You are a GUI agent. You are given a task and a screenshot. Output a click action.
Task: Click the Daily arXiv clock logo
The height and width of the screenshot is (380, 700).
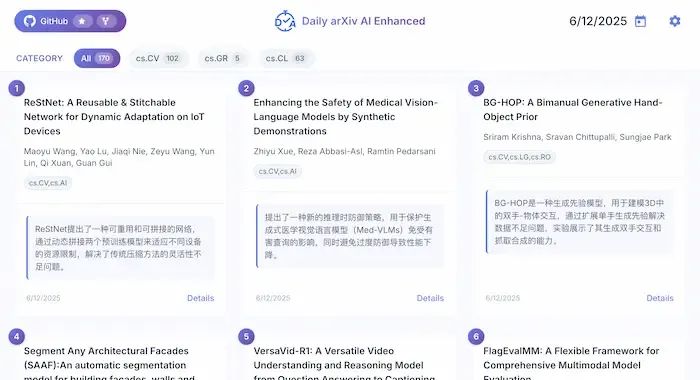point(285,21)
